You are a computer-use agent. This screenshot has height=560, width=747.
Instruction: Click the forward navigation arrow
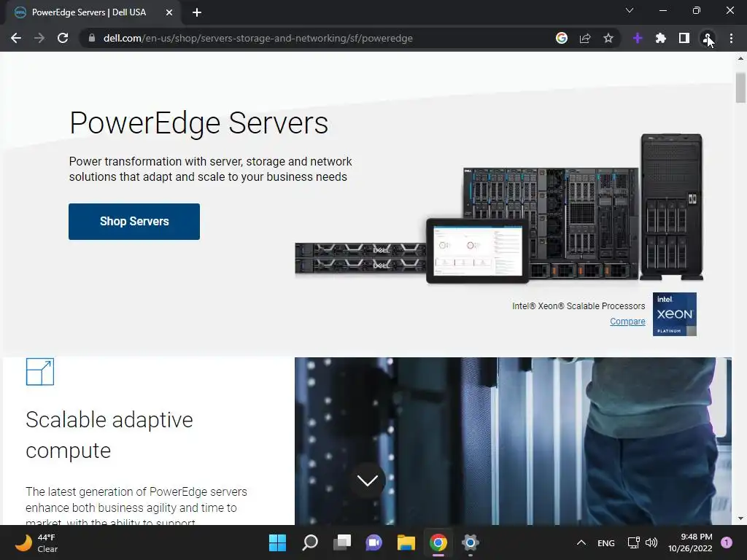pyautogui.click(x=39, y=38)
